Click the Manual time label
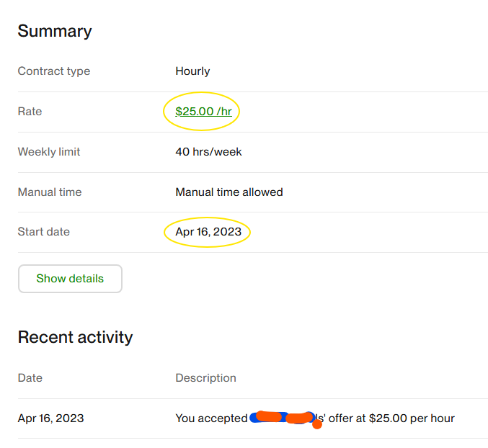The image size is (488, 448). [x=50, y=192]
